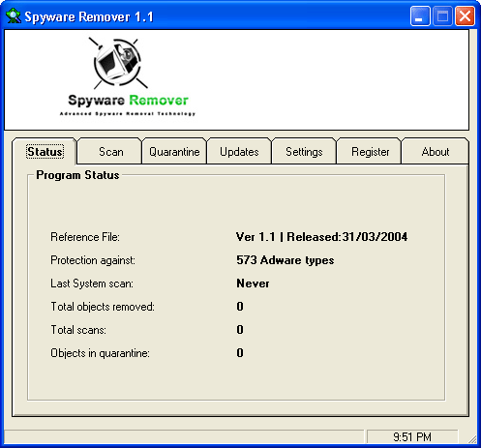481x448 pixels.
Task: Click the 'Last System scan:' label
Action: pyautogui.click(x=92, y=284)
